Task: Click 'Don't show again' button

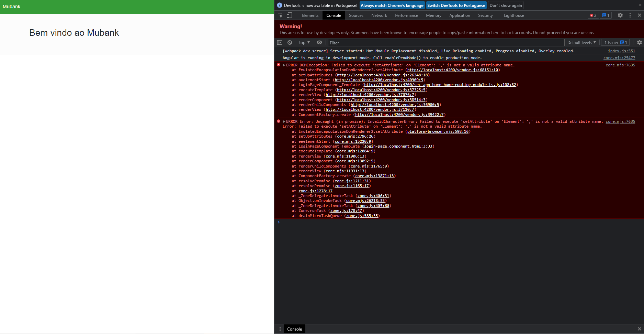Action: pyautogui.click(x=506, y=5)
